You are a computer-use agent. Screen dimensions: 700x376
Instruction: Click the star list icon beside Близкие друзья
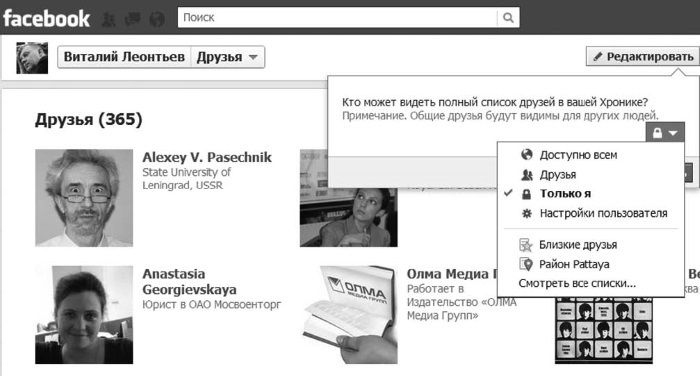pos(526,245)
